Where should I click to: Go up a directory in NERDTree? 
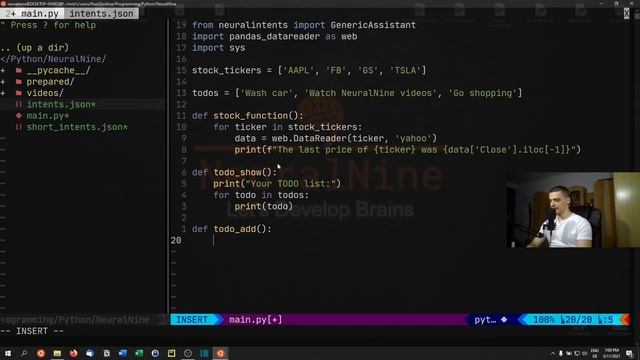tap(35, 47)
